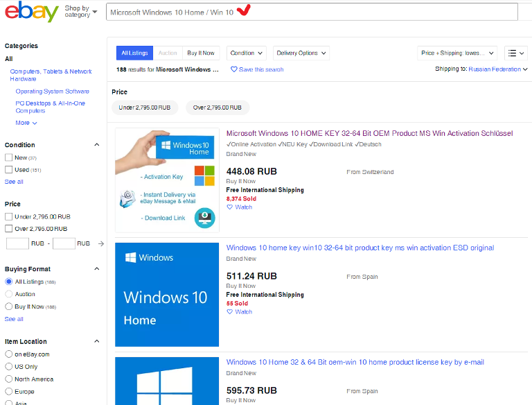This screenshot has width=532, height=405.
Task: Change the Russian Federation shipping destination
Action: (x=498, y=69)
